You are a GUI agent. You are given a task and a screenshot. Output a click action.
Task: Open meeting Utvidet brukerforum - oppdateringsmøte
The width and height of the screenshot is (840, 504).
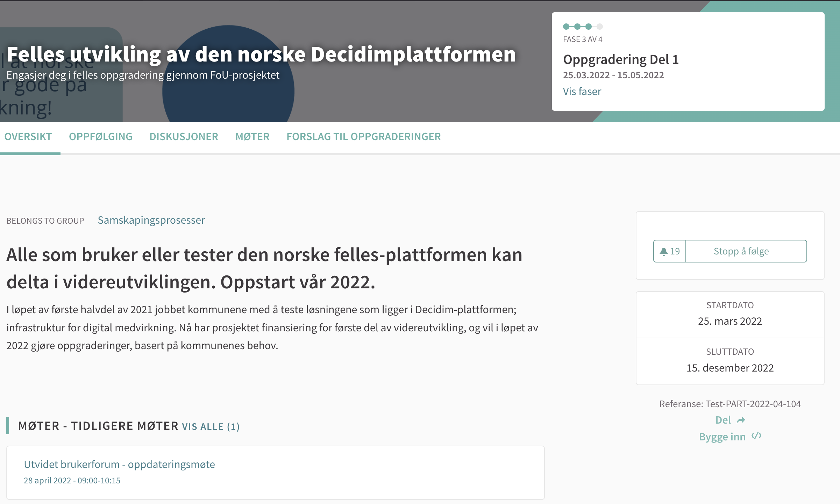pos(120,464)
